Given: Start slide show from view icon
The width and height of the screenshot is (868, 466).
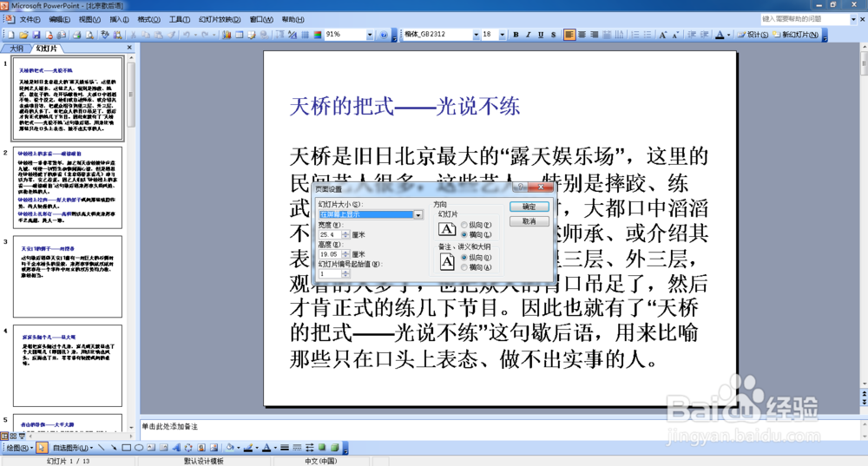Looking at the screenshot, I should 22,436.
